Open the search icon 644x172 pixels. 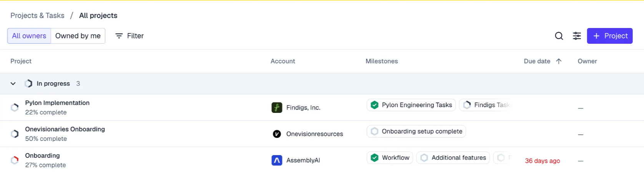point(559,36)
